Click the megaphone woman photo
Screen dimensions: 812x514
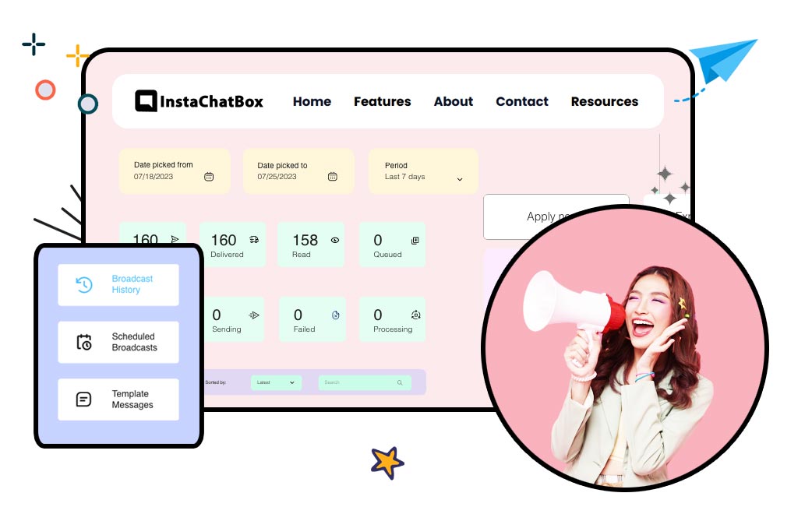624,348
